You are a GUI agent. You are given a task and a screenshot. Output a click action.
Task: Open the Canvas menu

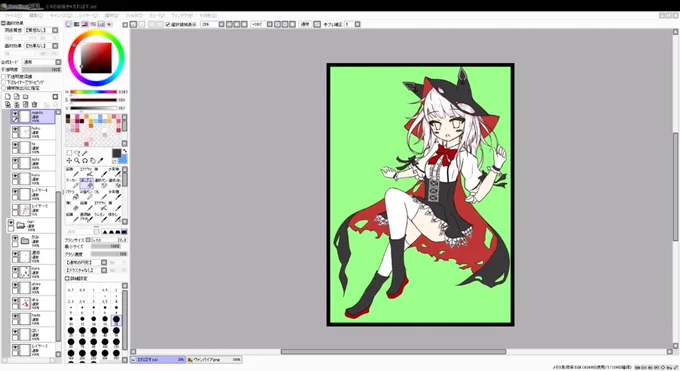(x=61, y=16)
